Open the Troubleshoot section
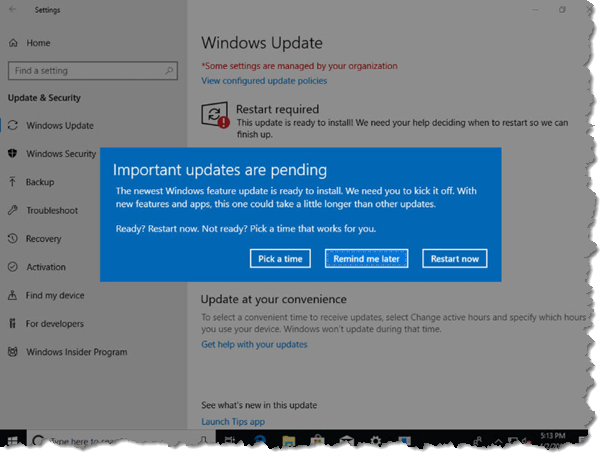Screen dimensions: 608x461 coord(52,211)
